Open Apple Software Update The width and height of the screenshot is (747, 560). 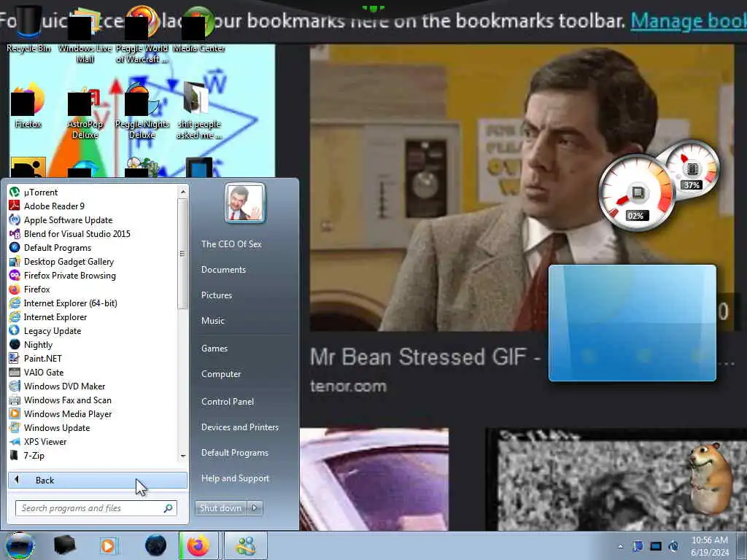61,220
